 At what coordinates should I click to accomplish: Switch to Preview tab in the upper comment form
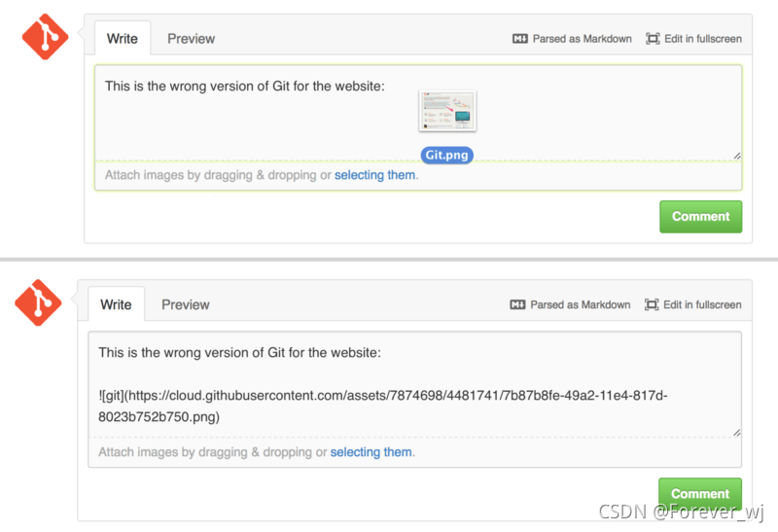pos(191,39)
